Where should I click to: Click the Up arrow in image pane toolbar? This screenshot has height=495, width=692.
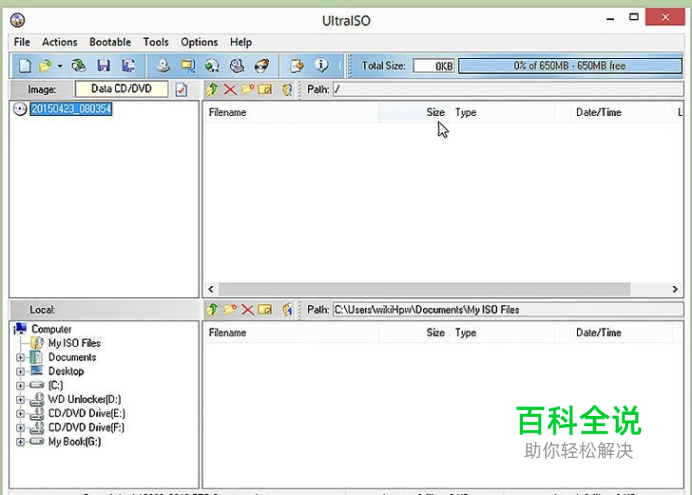(x=212, y=89)
